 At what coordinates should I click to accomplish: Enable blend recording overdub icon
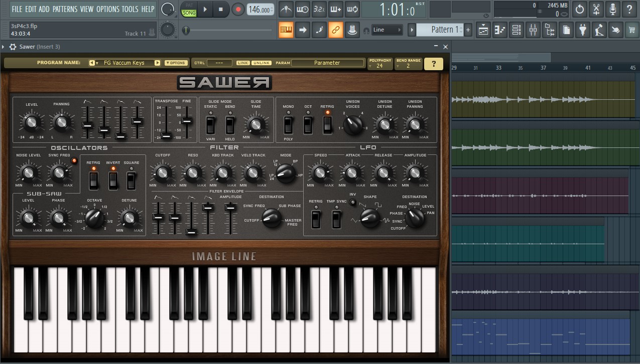(x=336, y=9)
